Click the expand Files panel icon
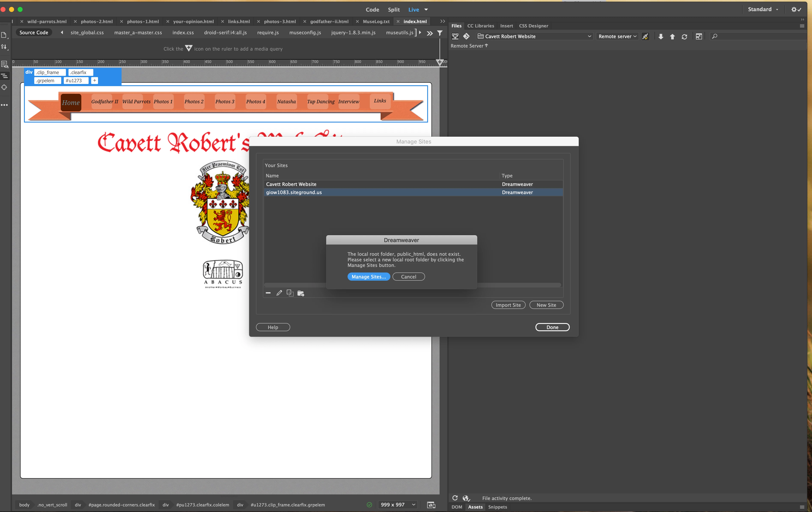812x512 pixels. tap(699, 36)
